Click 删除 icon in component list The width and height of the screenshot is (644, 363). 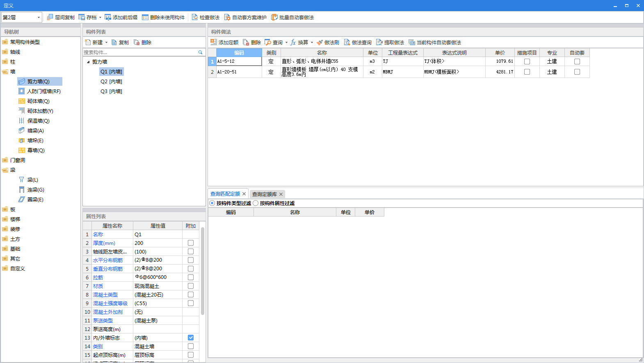137,42
